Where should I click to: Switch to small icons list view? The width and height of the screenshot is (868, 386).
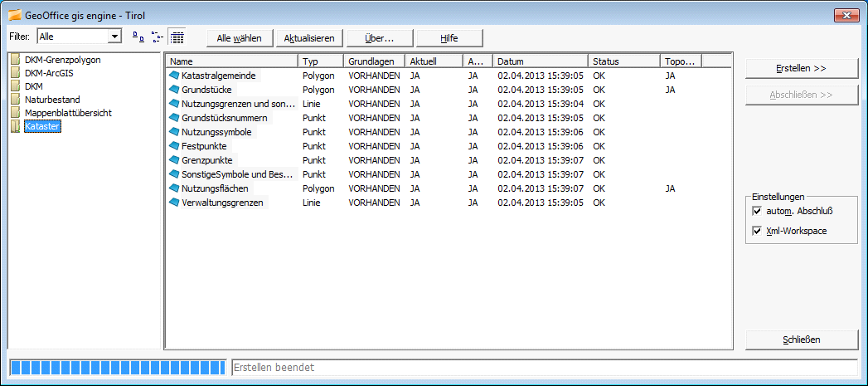pos(157,37)
